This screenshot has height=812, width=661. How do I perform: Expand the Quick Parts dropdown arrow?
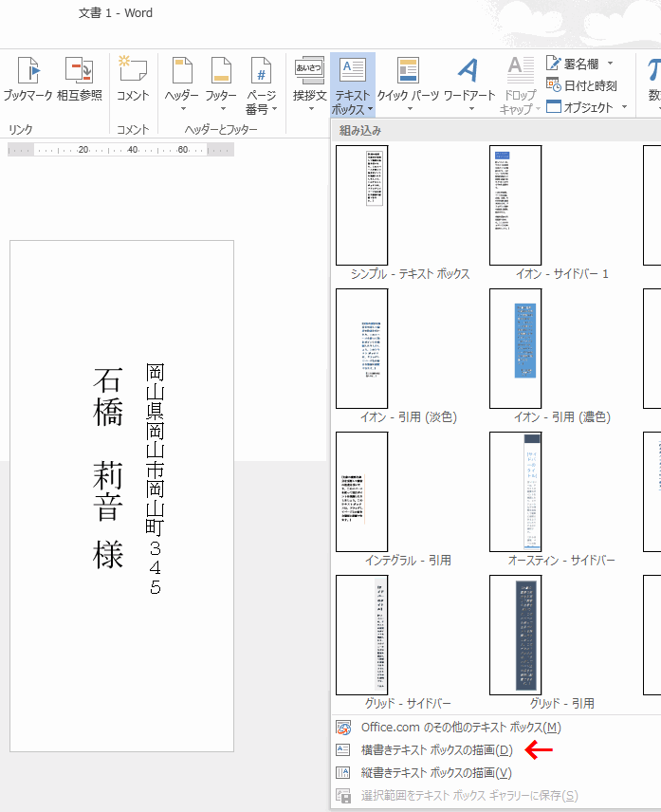[410, 109]
